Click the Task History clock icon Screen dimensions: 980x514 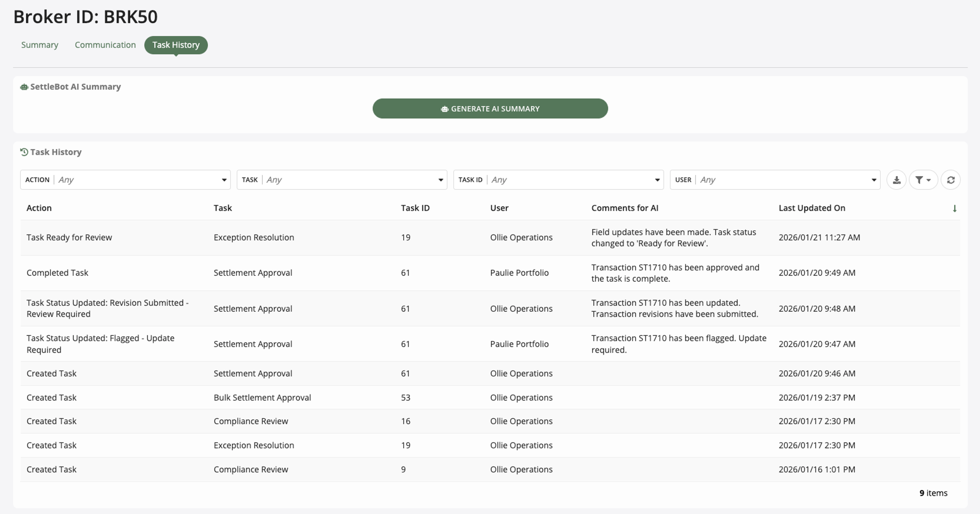tap(24, 152)
